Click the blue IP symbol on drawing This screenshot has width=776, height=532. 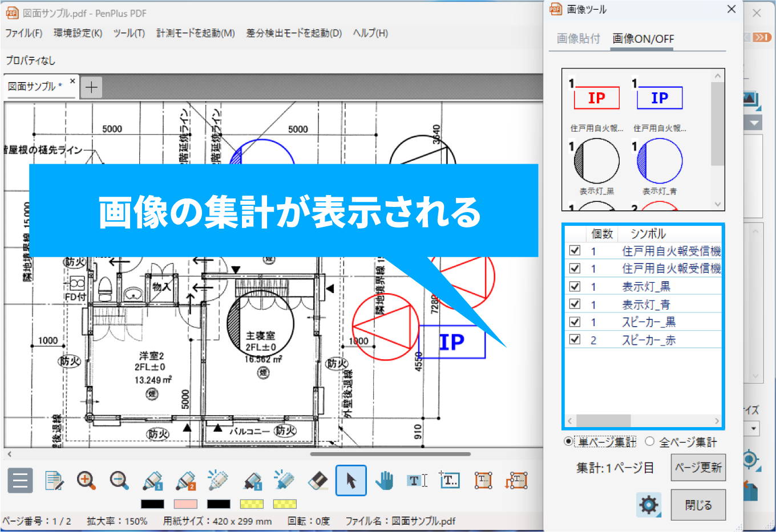coord(452,342)
